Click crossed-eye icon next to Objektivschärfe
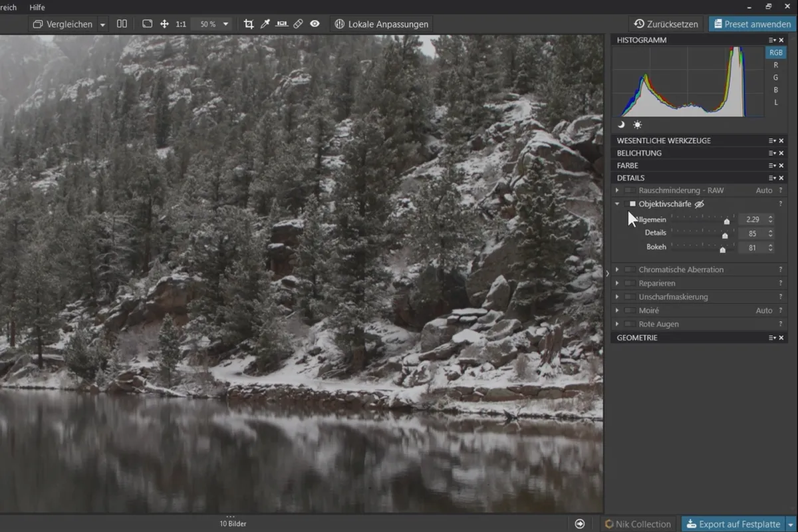Image resolution: width=798 pixels, height=532 pixels. click(x=699, y=204)
